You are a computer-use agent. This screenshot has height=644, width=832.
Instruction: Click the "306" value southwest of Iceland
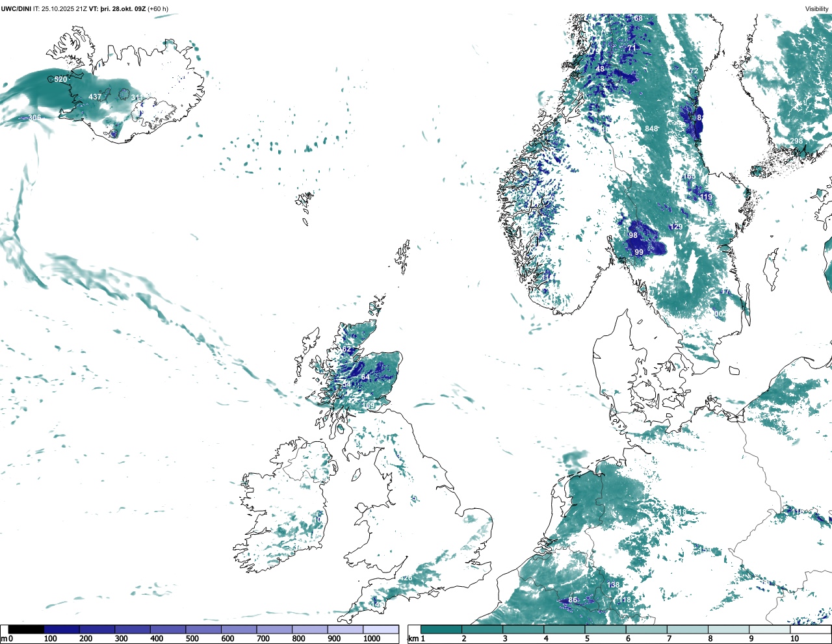pyautogui.click(x=34, y=118)
